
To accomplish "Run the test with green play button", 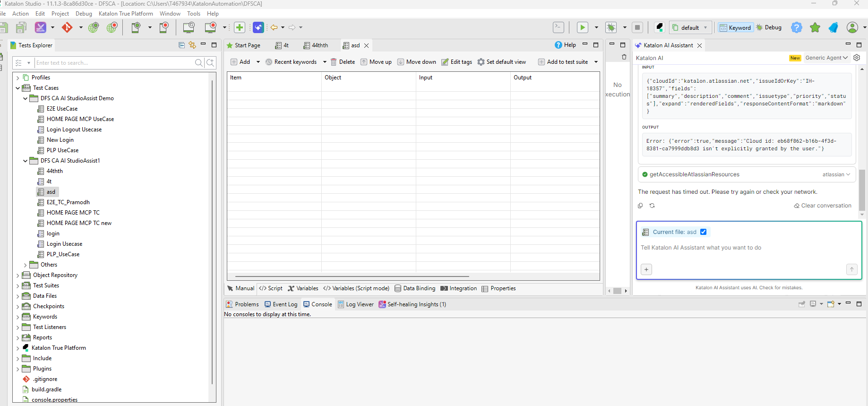I will (583, 27).
